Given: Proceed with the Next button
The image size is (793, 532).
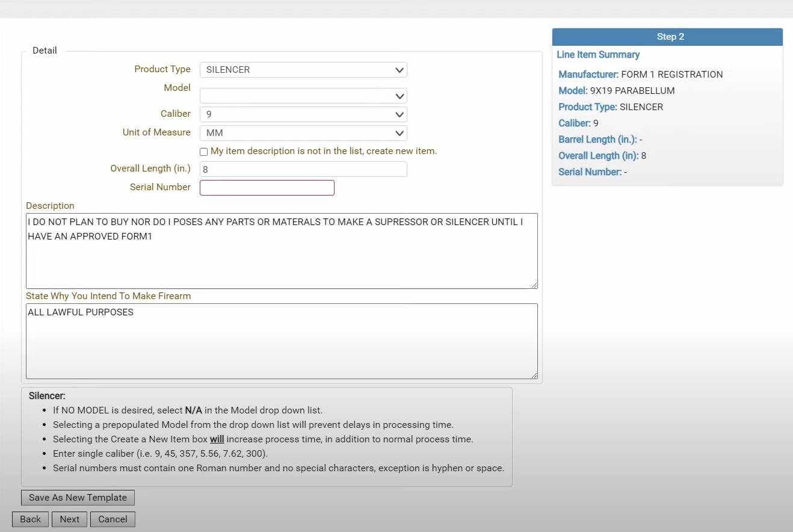Looking at the screenshot, I should 70,519.
